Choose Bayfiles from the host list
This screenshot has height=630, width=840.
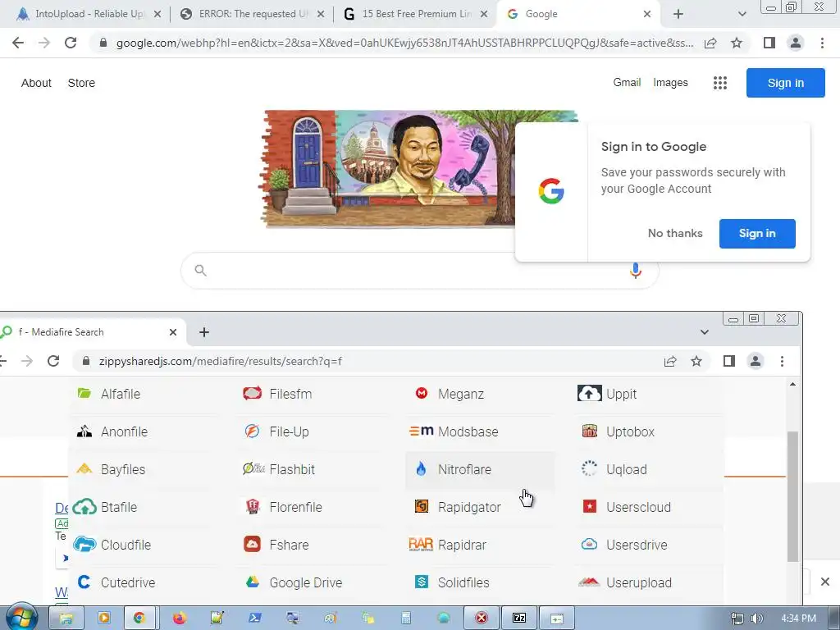(x=123, y=469)
